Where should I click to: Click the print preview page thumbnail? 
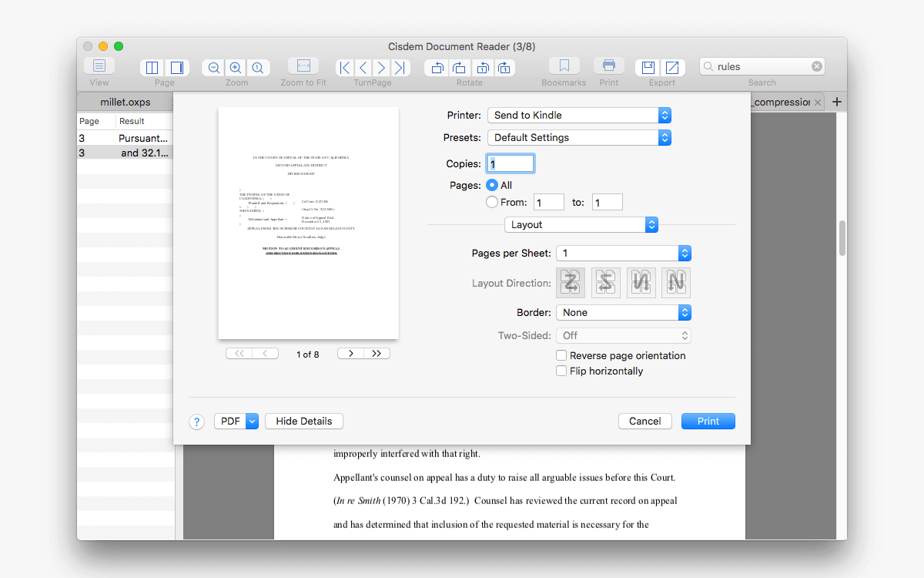point(308,223)
